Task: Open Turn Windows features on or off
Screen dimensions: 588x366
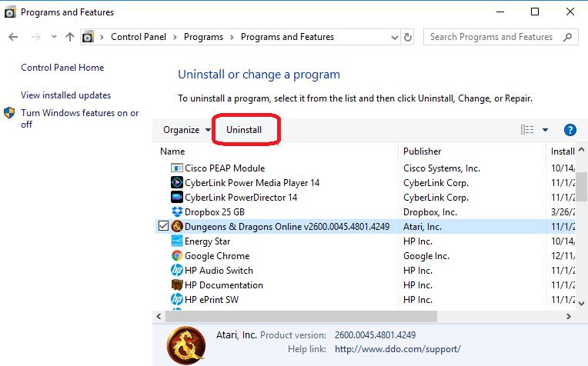Action: click(80, 118)
